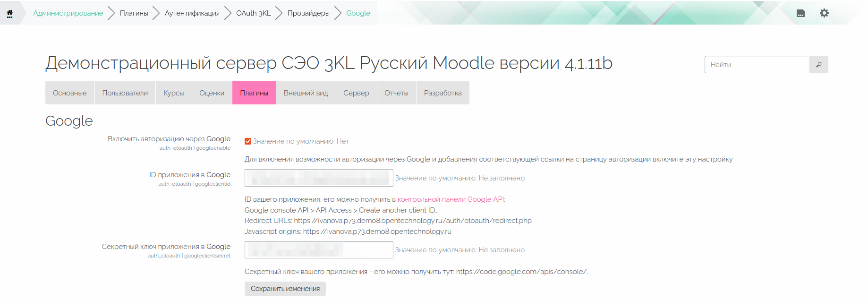The image size is (868, 300).
Task: Select the Плагины tab
Action: point(254,93)
